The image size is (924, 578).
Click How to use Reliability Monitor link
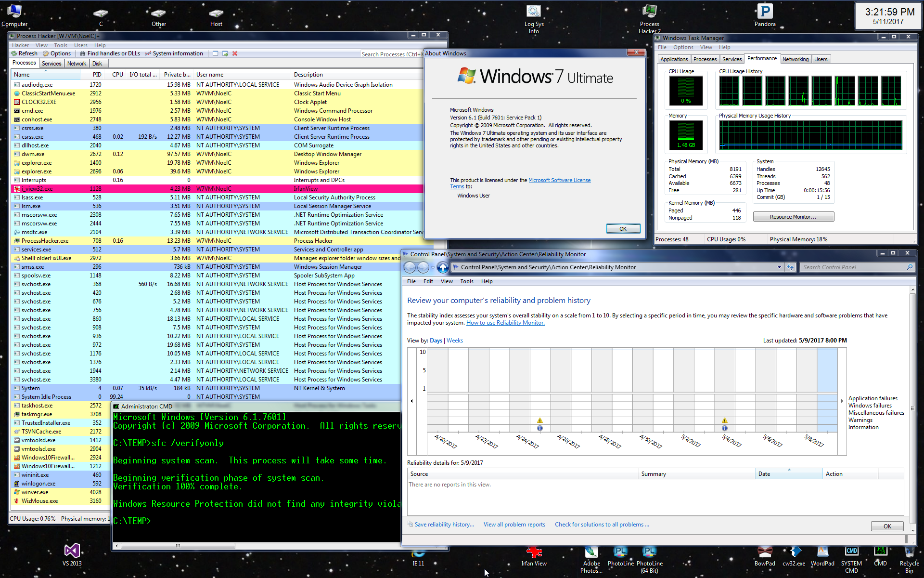coord(505,323)
